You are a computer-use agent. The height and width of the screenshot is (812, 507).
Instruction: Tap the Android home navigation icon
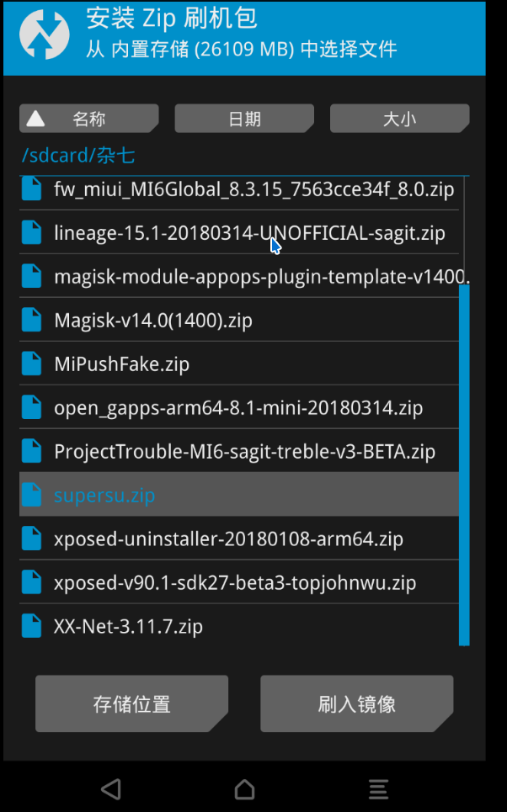coord(245,789)
